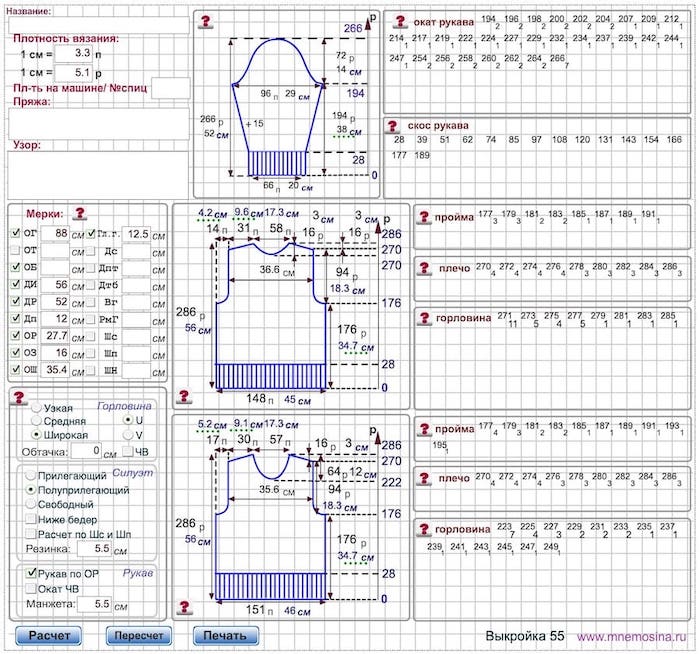Click the Выкройка 55 label
The image size is (700, 654).
click(x=525, y=636)
